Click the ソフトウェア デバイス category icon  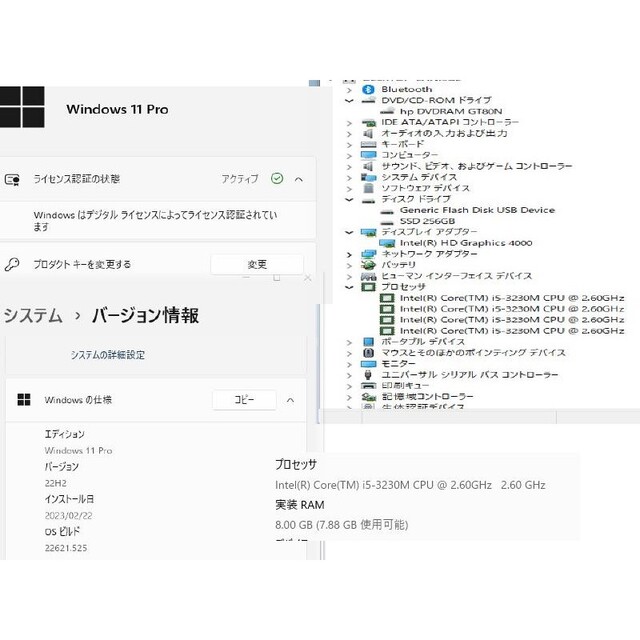368,188
